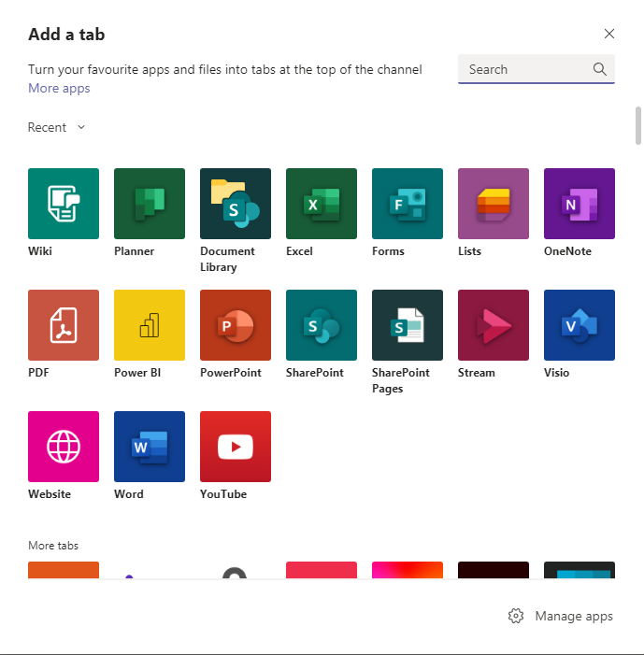Click the vertical scrollbar thumb
This screenshot has width=644, height=655.
point(638,126)
